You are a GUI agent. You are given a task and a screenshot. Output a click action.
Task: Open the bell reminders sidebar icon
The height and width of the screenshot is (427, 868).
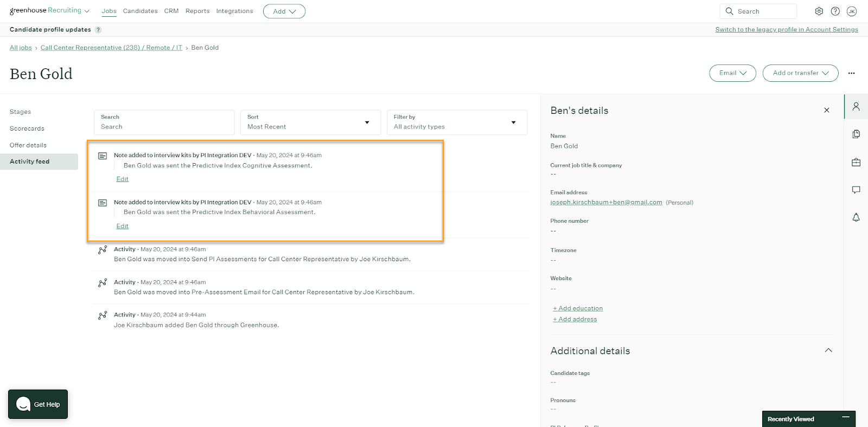click(x=856, y=217)
